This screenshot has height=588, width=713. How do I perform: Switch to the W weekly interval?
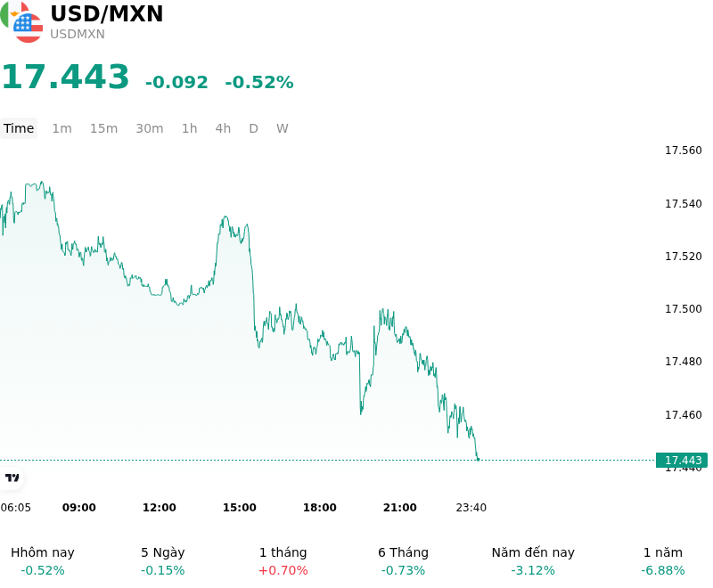[283, 128]
